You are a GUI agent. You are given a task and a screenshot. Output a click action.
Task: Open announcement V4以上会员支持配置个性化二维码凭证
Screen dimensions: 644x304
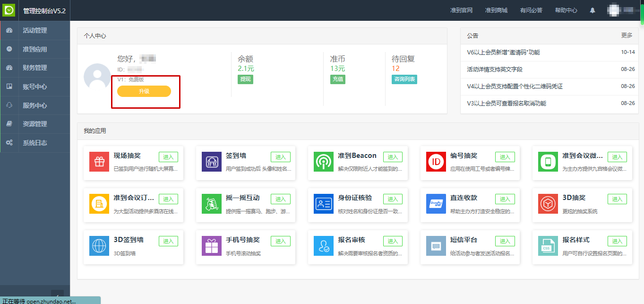click(x=515, y=87)
